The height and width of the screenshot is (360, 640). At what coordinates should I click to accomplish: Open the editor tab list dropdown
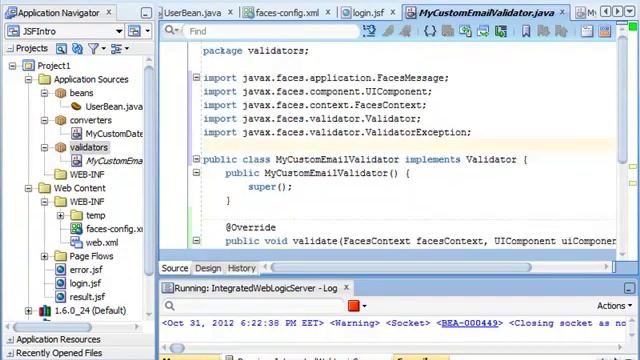click(630, 11)
